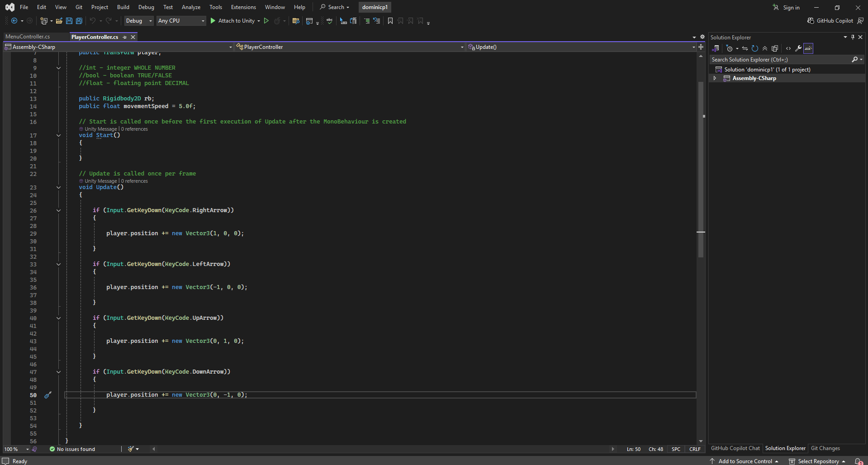Viewport: 868px width, 465px height.
Task: Click the Undo arrow icon
Action: click(93, 21)
